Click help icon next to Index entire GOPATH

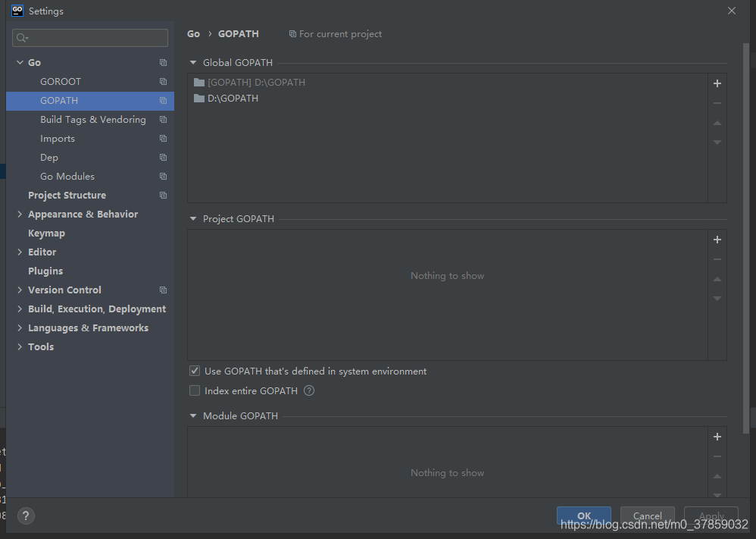coord(309,391)
